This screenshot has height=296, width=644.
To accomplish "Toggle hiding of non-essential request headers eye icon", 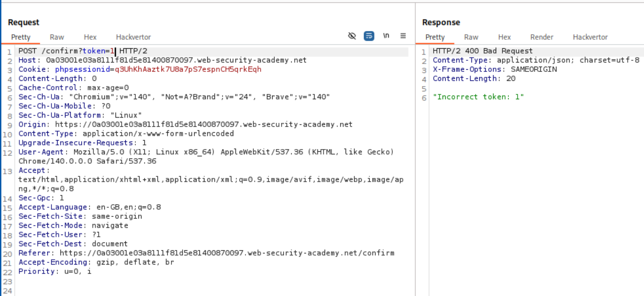I will (x=352, y=36).
